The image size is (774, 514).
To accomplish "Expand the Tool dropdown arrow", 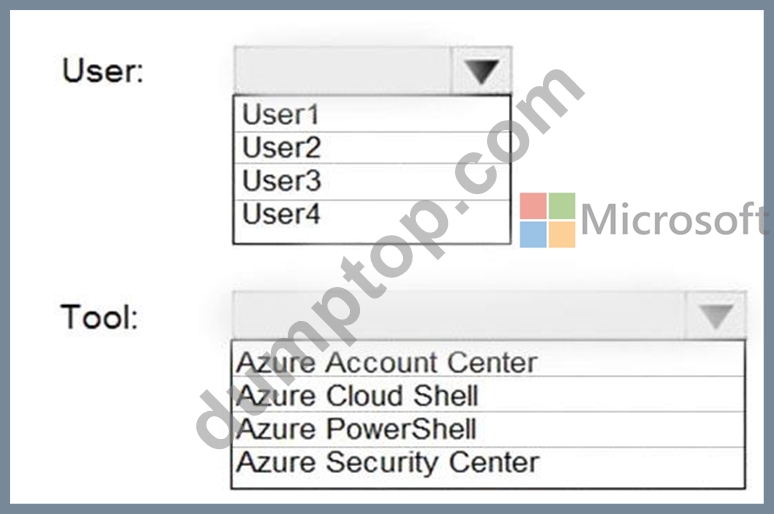I will coord(715,316).
